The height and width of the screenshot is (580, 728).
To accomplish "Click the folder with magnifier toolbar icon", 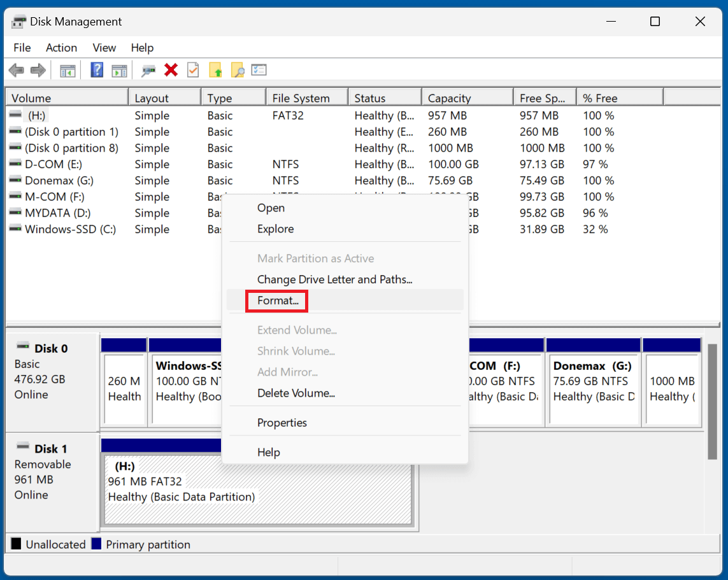I will point(237,70).
